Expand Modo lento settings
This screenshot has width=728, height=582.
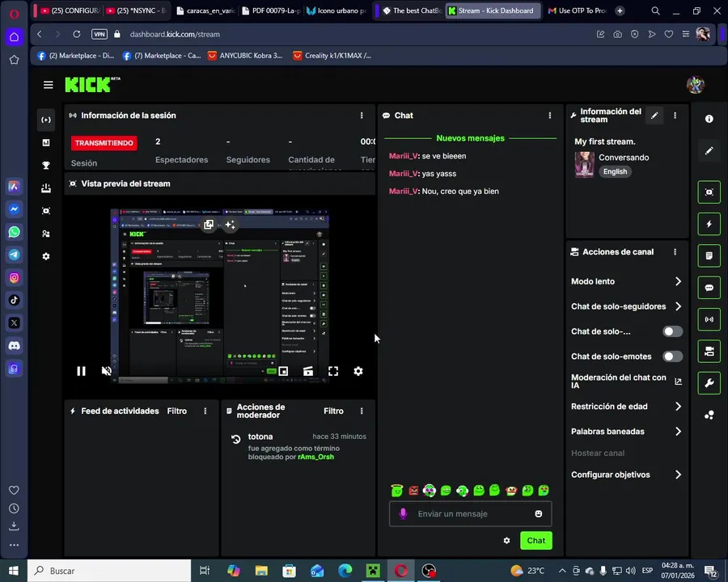[626, 281]
